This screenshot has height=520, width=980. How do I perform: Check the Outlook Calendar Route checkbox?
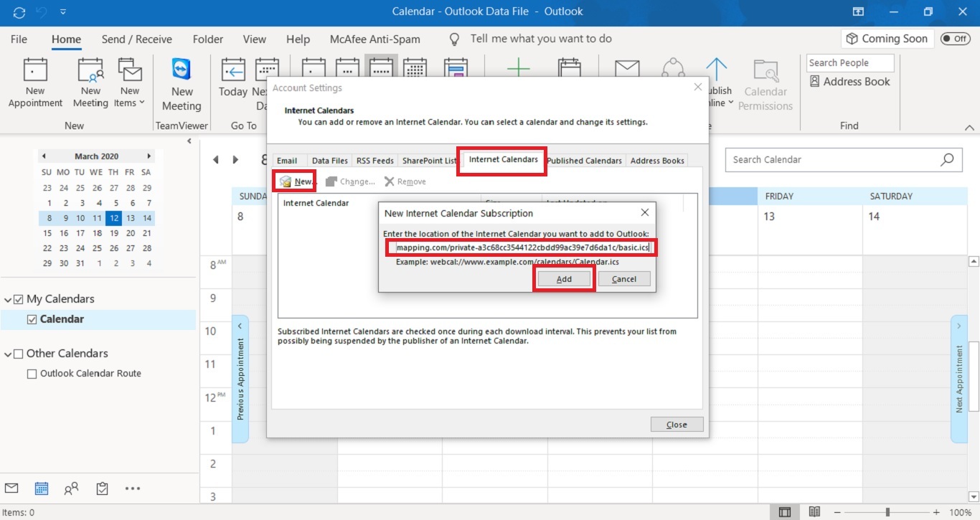32,374
